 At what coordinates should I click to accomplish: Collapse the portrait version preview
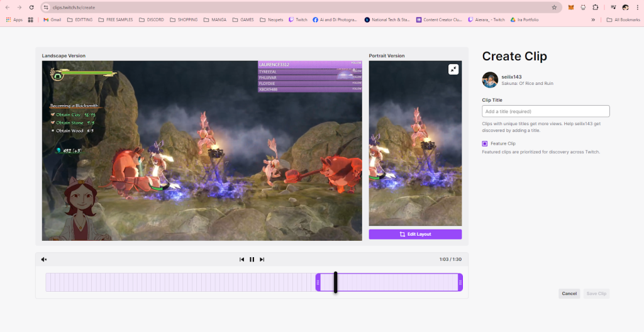453,69
